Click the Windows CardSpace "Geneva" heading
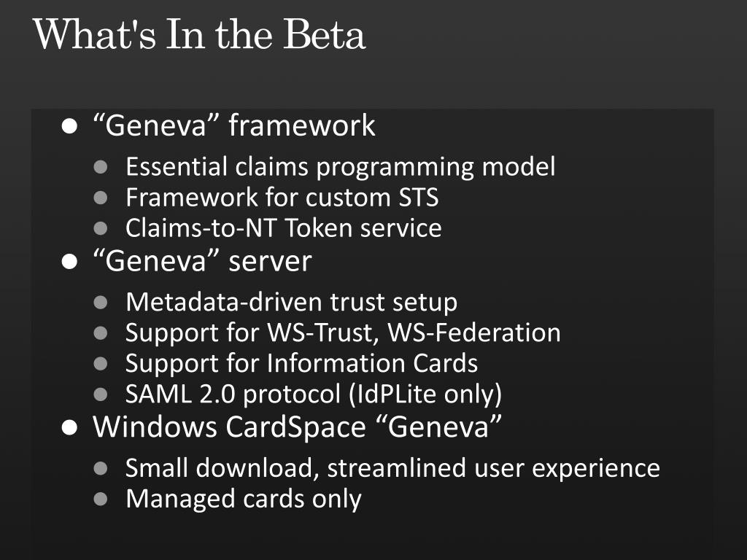Viewport: 747px width, 560px height. (298, 426)
